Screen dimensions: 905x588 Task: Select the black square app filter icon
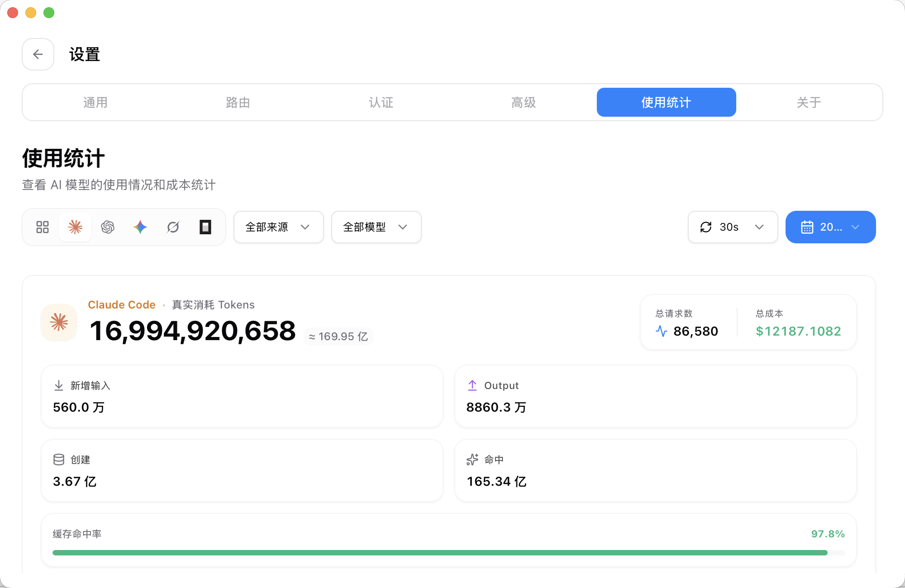pos(205,227)
